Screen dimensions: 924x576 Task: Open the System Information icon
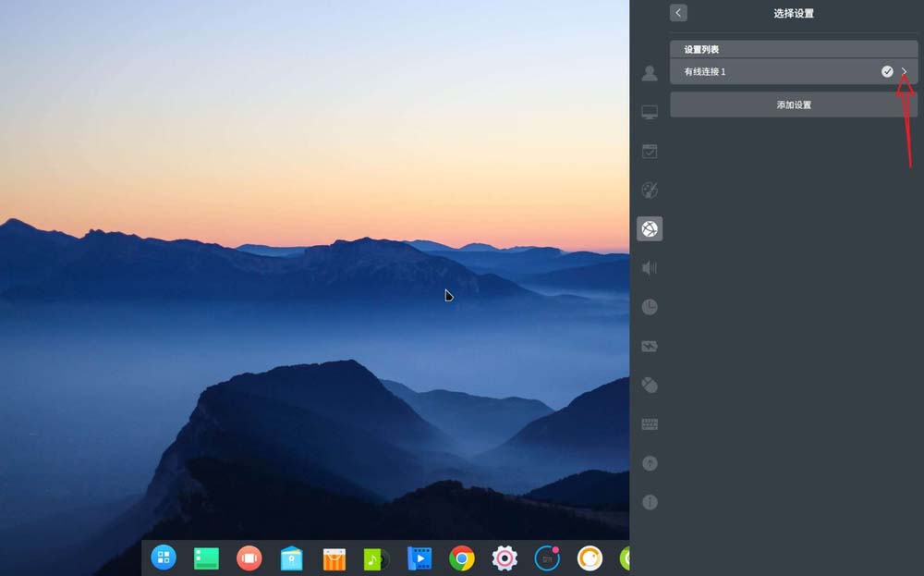point(650,502)
